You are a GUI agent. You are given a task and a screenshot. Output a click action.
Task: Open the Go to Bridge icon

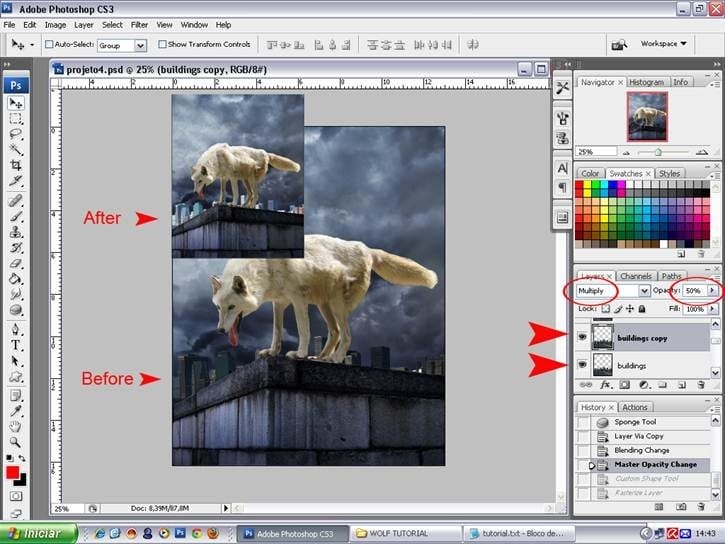pos(619,44)
